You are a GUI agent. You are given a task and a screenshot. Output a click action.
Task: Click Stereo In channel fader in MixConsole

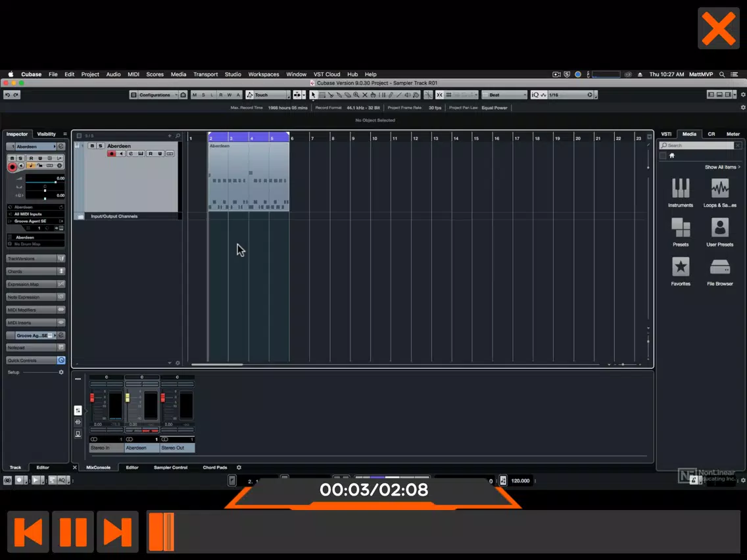[92, 398]
